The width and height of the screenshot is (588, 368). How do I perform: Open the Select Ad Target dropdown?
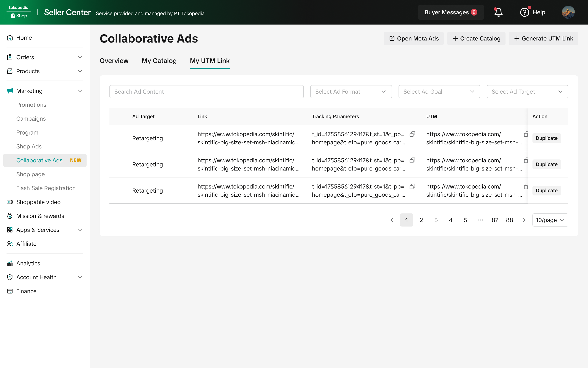point(527,92)
